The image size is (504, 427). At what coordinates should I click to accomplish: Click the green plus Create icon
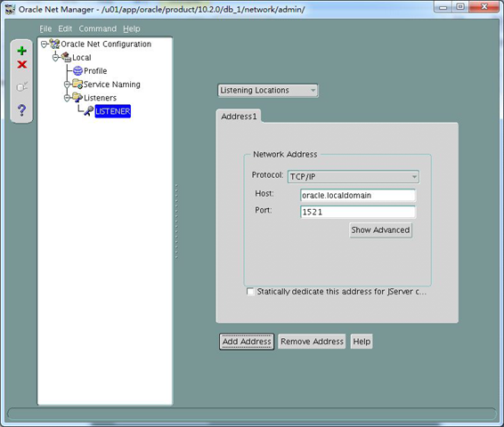pyautogui.click(x=22, y=51)
